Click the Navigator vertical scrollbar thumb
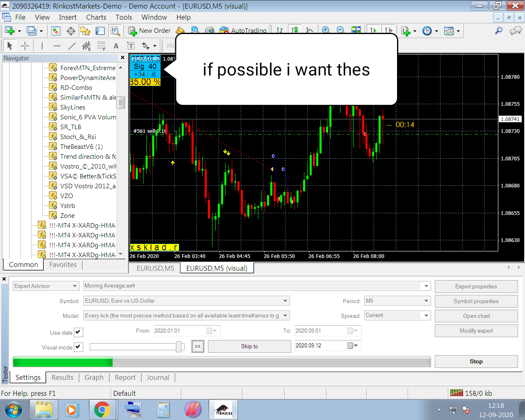Image resolution: width=525 pixels, height=420 pixels. pos(121,102)
